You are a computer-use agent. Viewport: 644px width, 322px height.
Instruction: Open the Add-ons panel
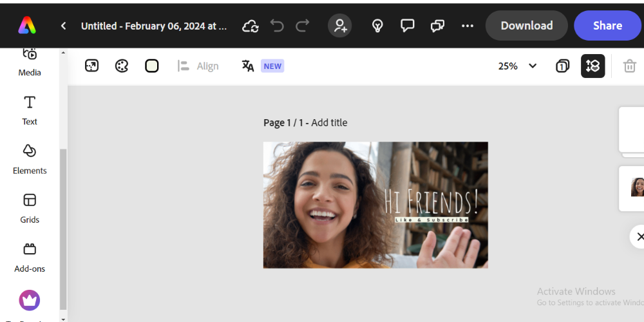point(30,258)
